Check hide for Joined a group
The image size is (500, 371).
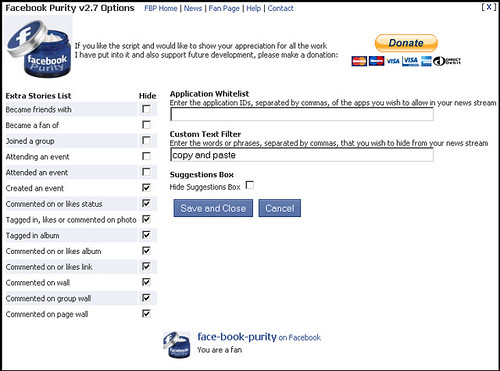click(x=146, y=140)
